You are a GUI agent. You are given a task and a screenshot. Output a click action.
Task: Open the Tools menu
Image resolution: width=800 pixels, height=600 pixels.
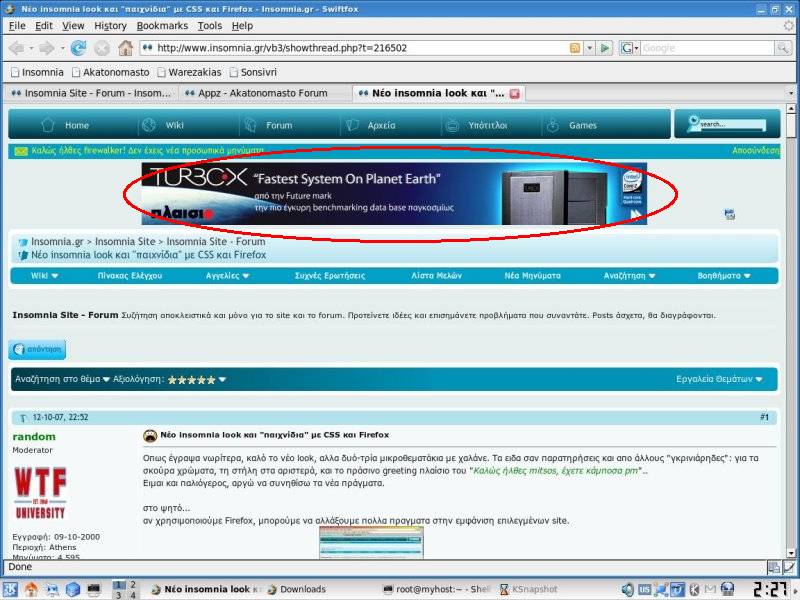point(210,26)
